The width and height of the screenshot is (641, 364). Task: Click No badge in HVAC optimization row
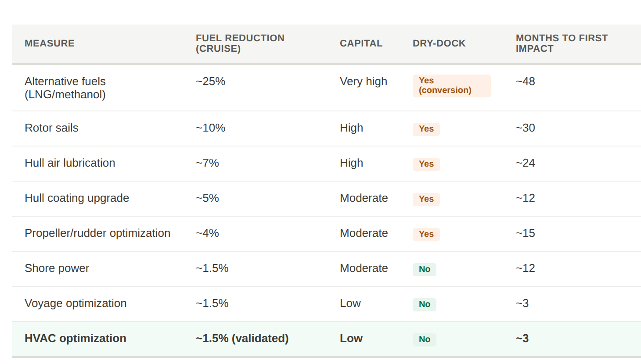point(424,339)
